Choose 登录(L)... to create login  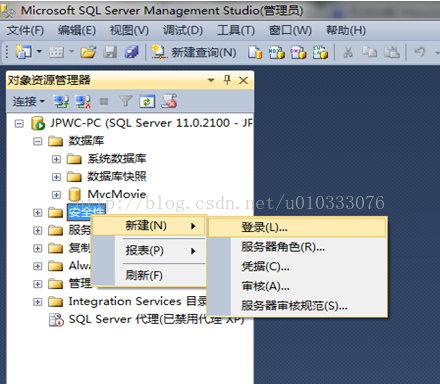297,228
